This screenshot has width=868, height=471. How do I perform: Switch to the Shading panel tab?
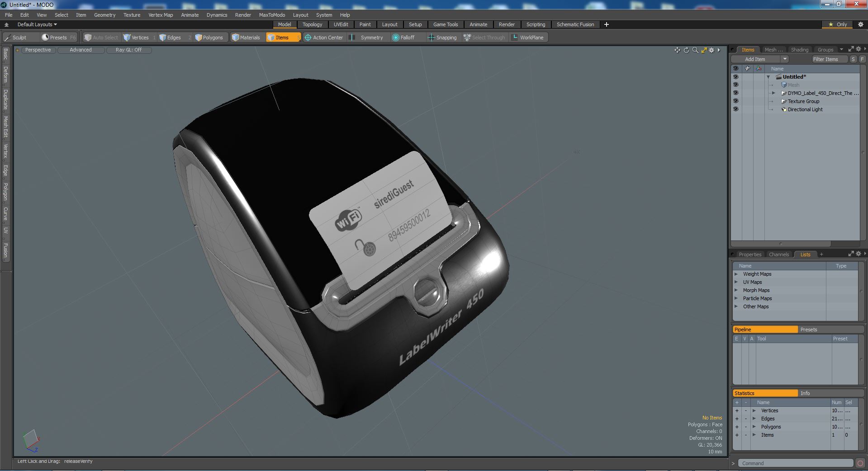(x=799, y=50)
